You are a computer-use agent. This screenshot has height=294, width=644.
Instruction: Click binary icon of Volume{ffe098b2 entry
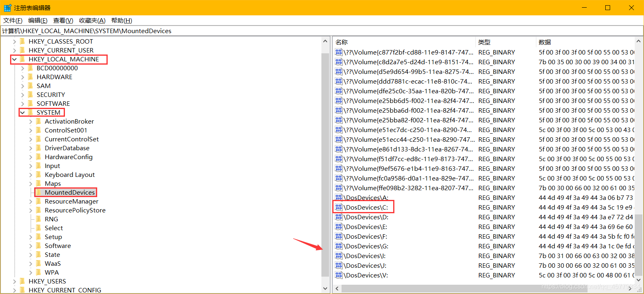(x=339, y=188)
